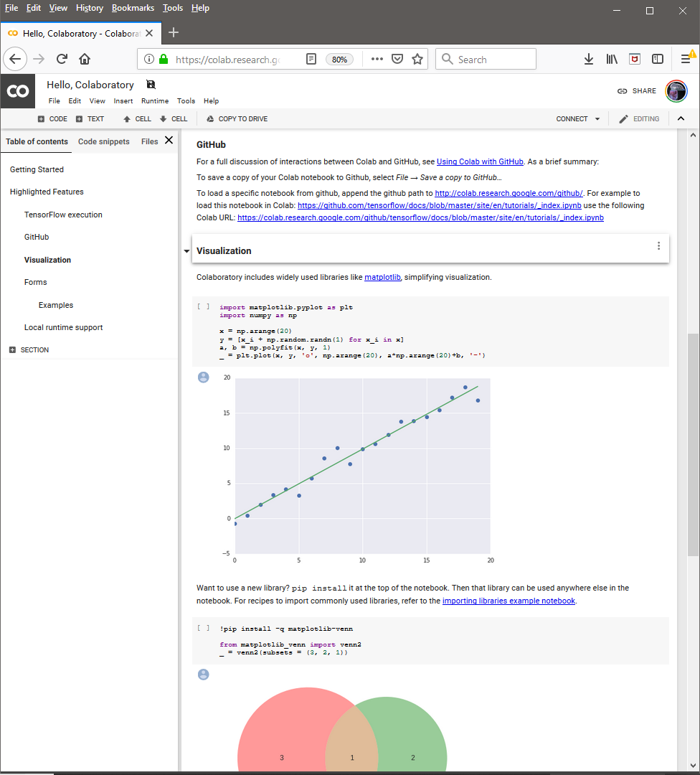Open the downloads arrow
This screenshot has height=775, width=700.
pos(588,60)
